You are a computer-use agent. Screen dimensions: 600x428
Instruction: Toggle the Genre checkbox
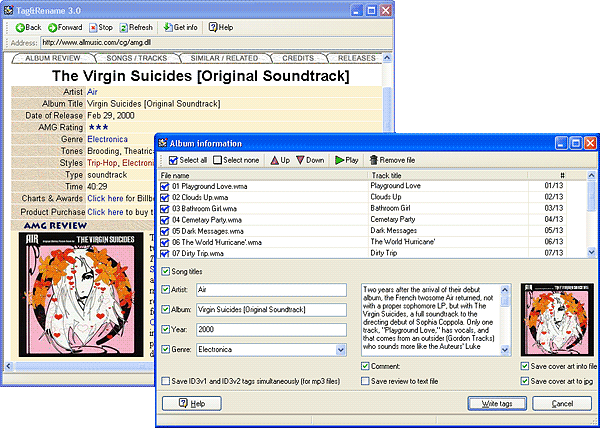click(165, 349)
